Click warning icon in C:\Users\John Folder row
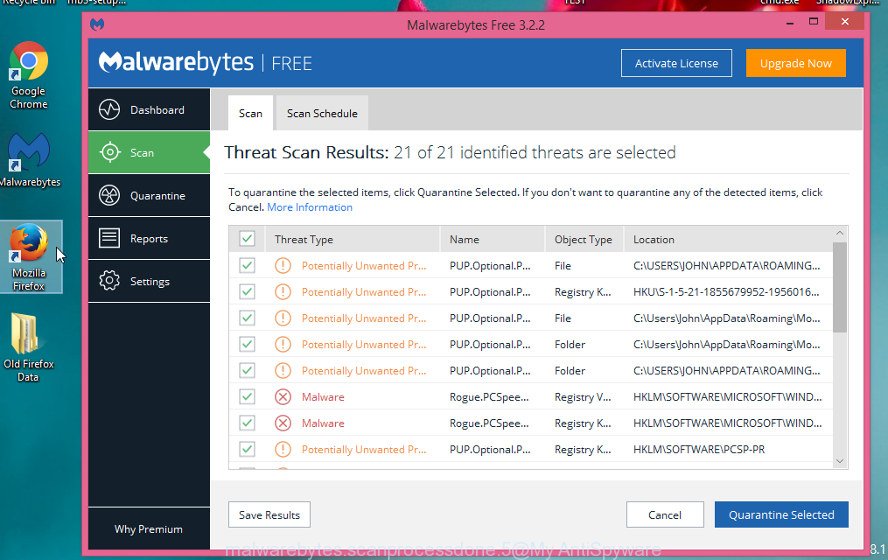 (283, 344)
